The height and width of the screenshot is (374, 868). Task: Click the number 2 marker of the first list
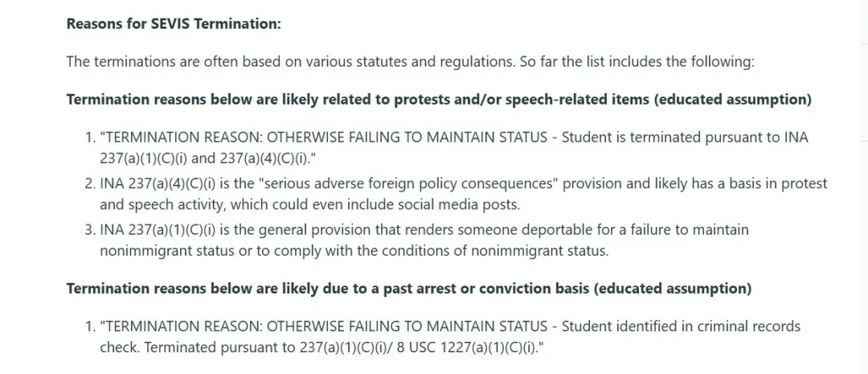[x=90, y=183]
